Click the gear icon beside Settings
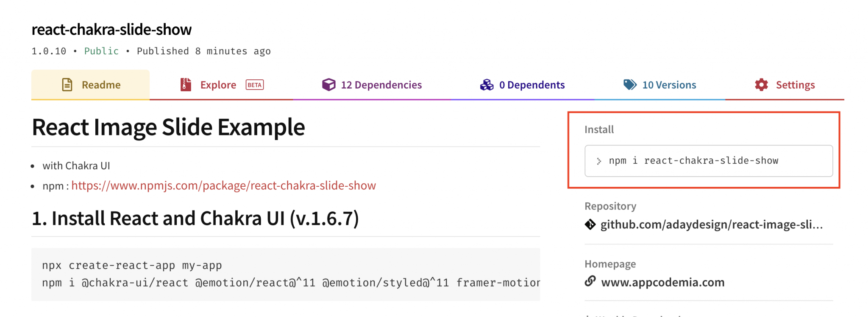 (x=761, y=84)
